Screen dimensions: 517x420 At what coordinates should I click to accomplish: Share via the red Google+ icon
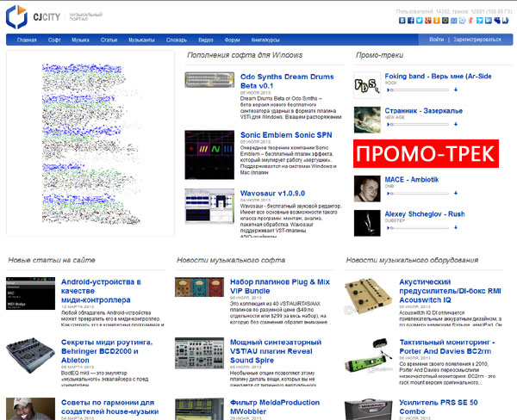428,21
